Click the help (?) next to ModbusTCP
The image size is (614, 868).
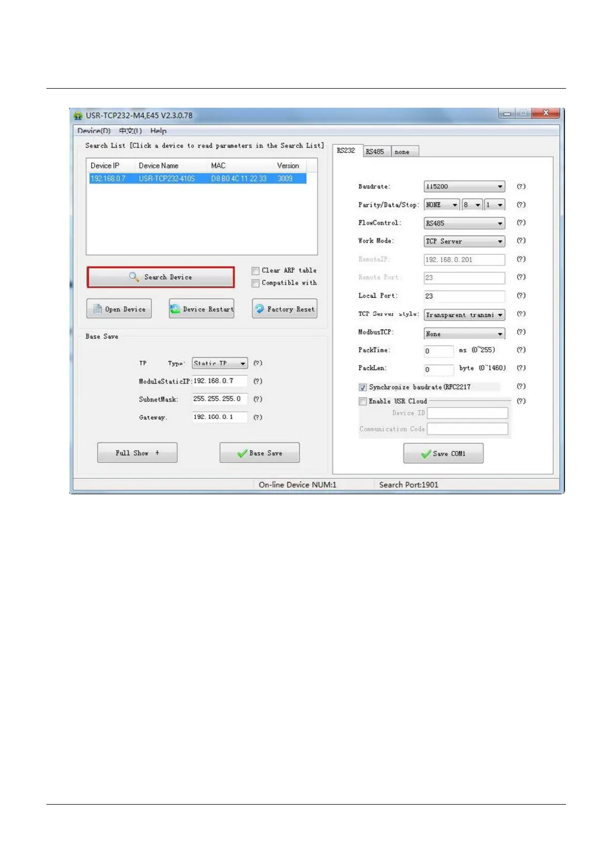point(521,332)
